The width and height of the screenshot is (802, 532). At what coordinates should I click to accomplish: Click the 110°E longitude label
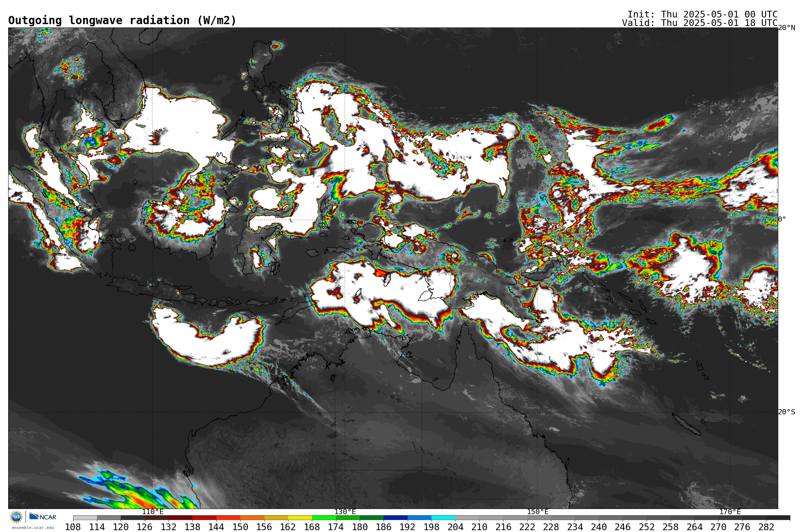pos(153,512)
